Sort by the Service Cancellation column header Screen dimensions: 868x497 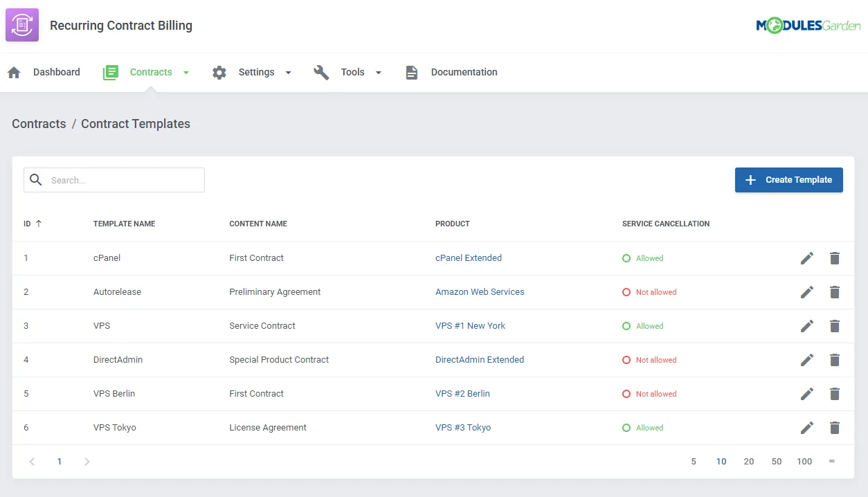pyautogui.click(x=666, y=224)
